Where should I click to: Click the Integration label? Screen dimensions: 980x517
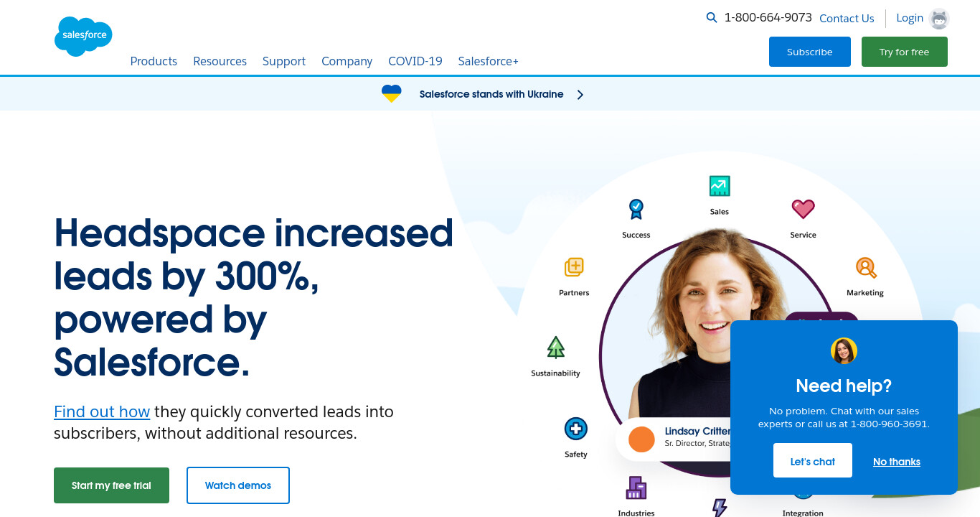pyautogui.click(x=803, y=513)
